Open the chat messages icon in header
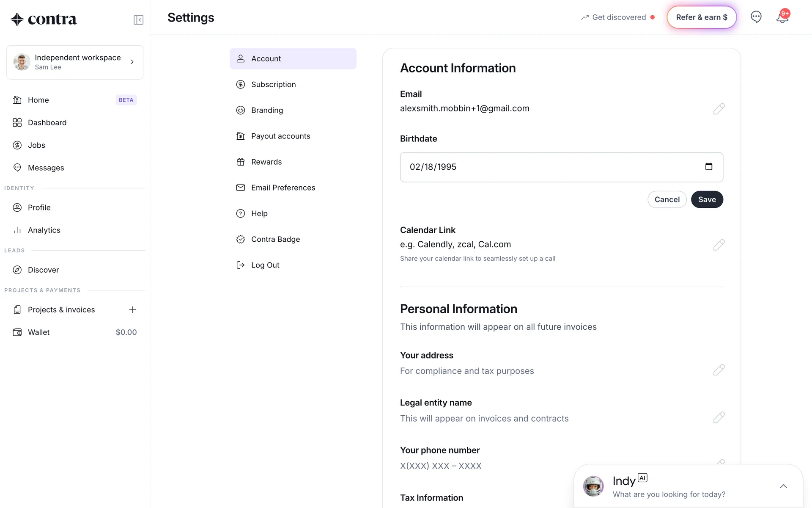Image resolution: width=812 pixels, height=508 pixels. 756,17
